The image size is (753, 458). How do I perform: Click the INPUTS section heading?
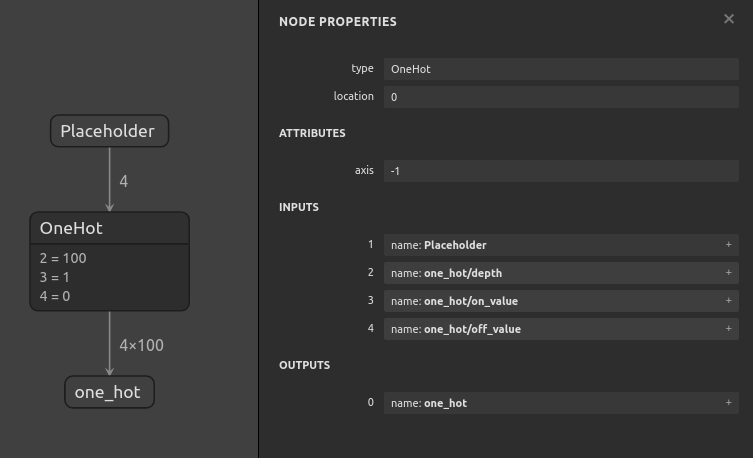pyautogui.click(x=299, y=207)
